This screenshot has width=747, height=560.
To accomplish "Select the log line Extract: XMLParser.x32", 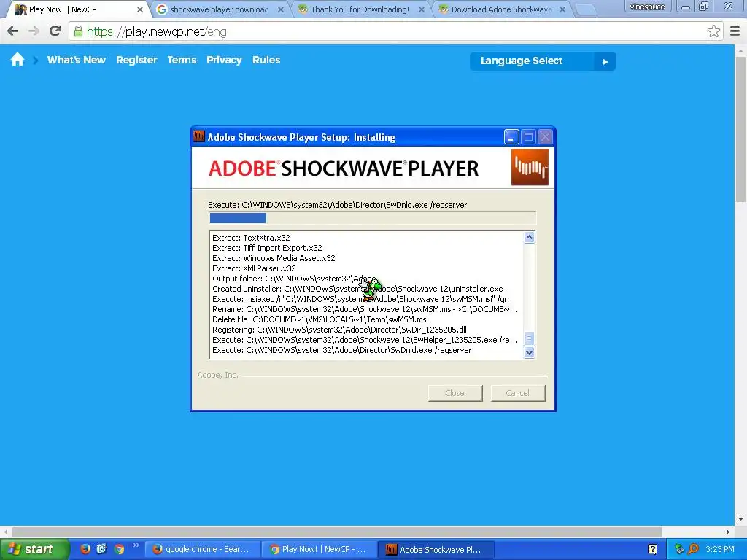I will point(254,268).
